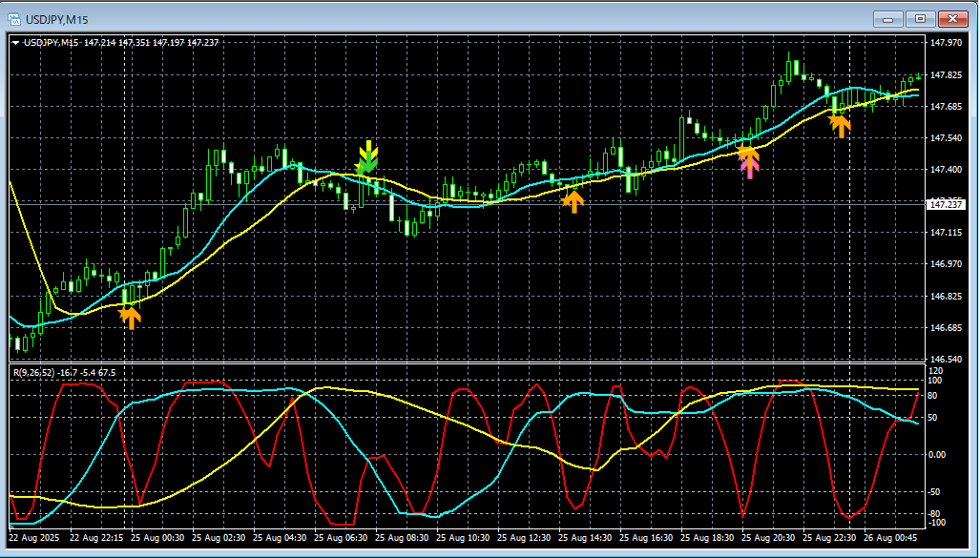The image size is (980, 558).
Task: Minimize the USDJPY,M15 chart window
Action: [x=887, y=18]
